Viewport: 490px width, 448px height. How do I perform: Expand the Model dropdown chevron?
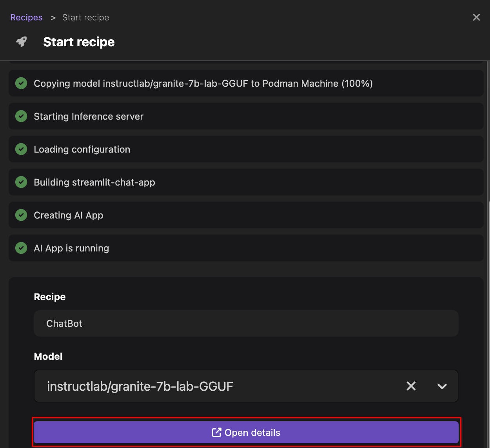point(442,386)
